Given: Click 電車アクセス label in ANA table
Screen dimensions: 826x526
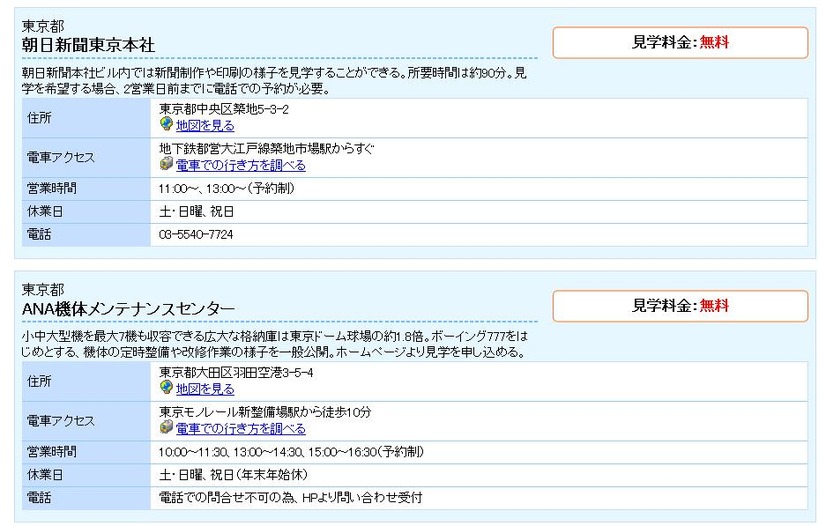Looking at the screenshot, I should [61, 421].
